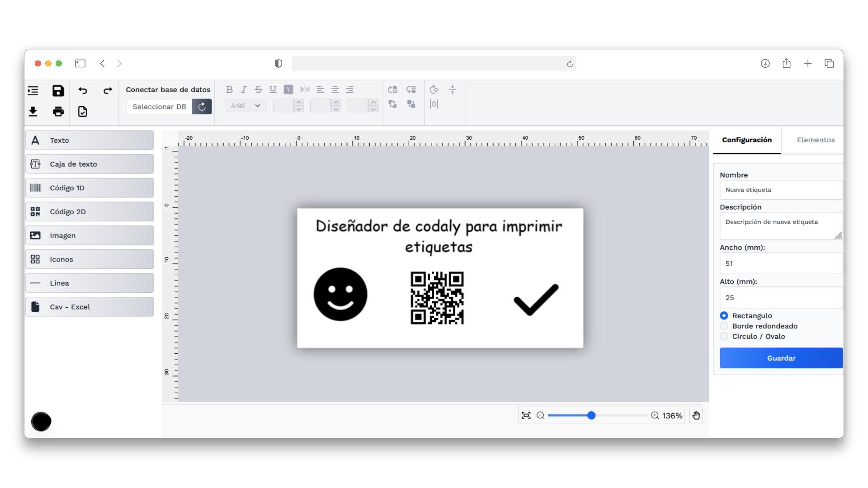Image resolution: width=868 pixels, height=488 pixels.
Task: Save the label with the save icon
Action: pos(58,91)
